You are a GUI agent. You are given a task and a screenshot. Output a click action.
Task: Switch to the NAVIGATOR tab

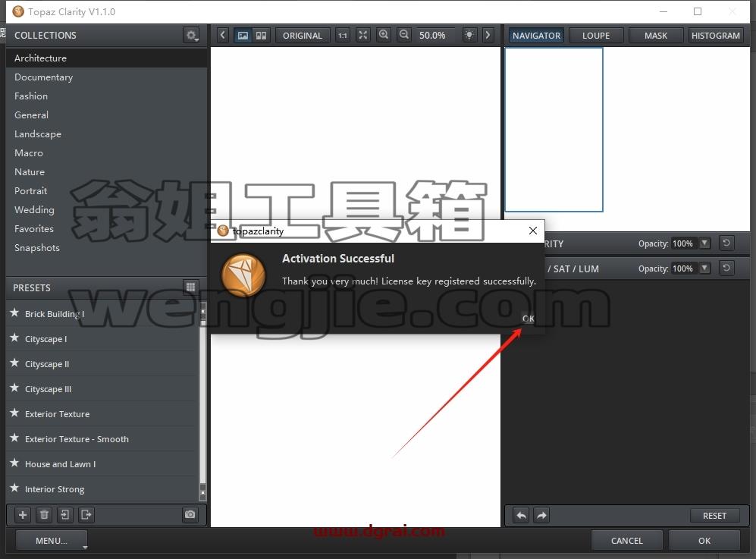point(536,35)
